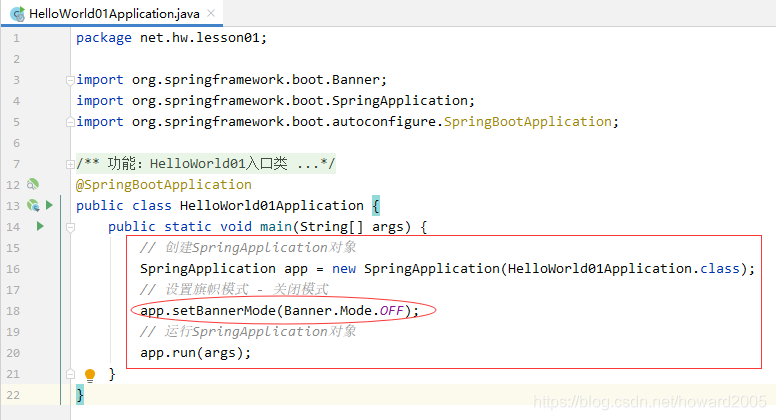The width and height of the screenshot is (776, 420).
Task: Close the HelloWorld01Application.java tab
Action: [211, 13]
